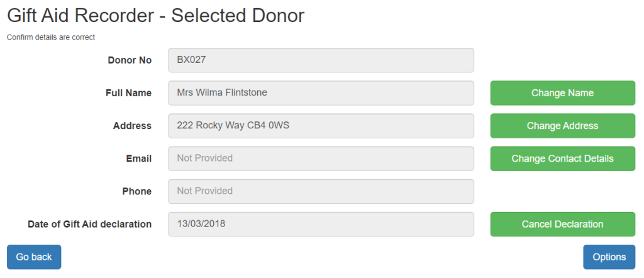The width and height of the screenshot is (644, 278).
Task: Focus the Email field marked Not Provided
Action: tap(321, 158)
